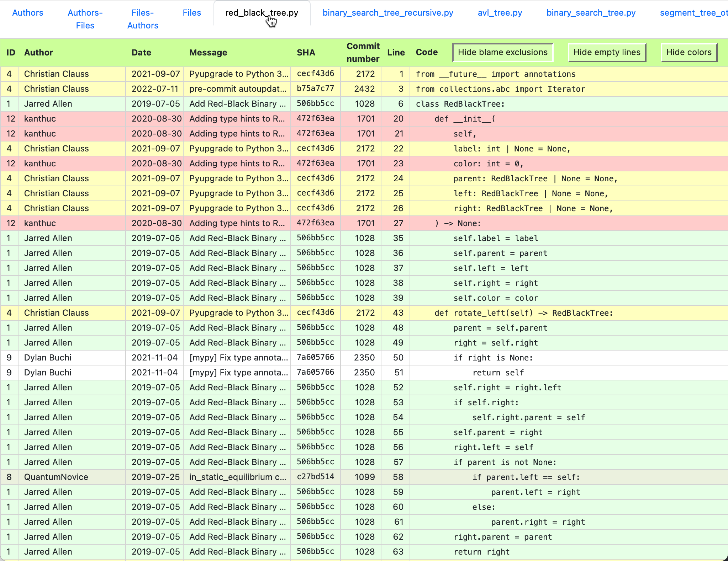Click 'self.color = color' code line
The width and height of the screenshot is (728, 561).
coord(496,298)
